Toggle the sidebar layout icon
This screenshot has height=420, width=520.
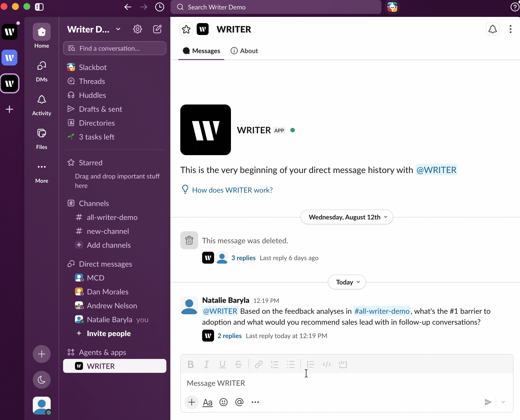(x=39, y=7)
